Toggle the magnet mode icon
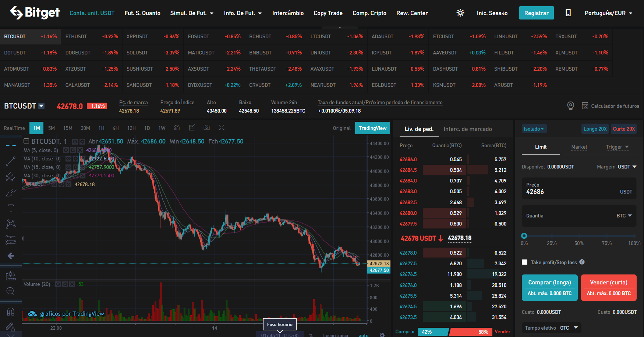Screen dimensions: 644x337 point(11,312)
